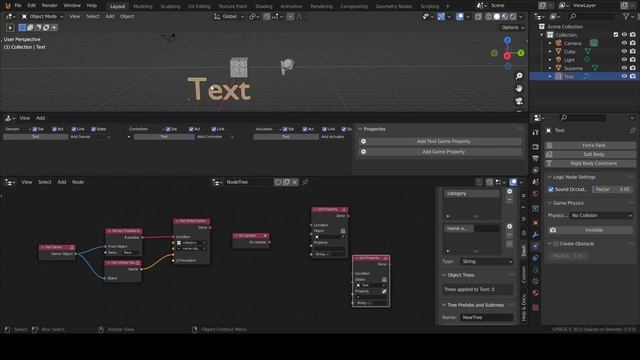Open the Global transform orientation dropdown

point(229,17)
